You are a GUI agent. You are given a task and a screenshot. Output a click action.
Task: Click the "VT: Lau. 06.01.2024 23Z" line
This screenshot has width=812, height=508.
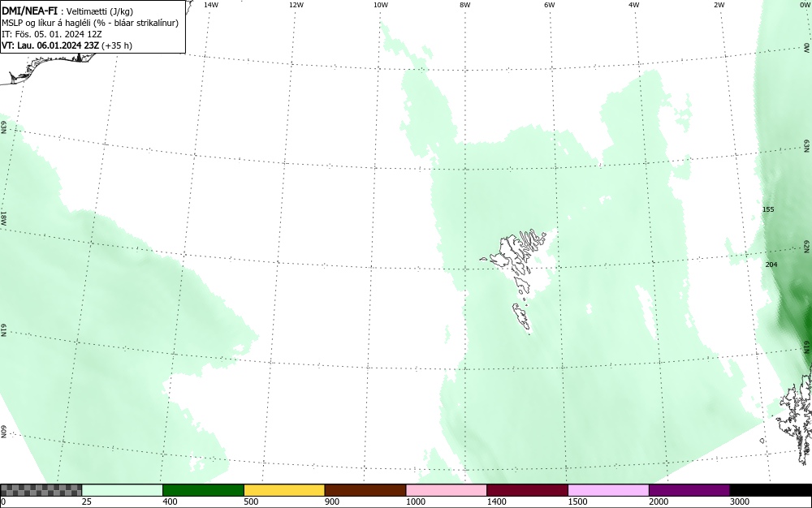[x=67, y=45]
